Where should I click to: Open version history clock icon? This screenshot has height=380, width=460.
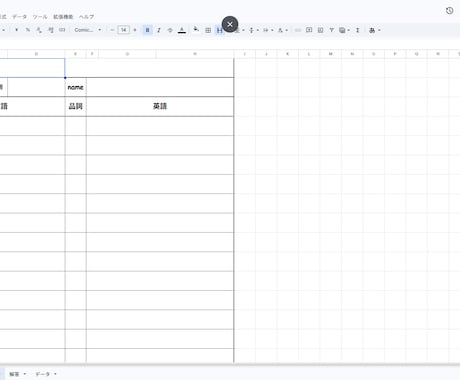pos(449,11)
